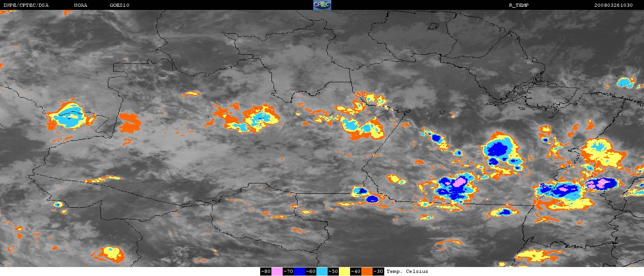The height and width of the screenshot is (276, 644).
Task: Click the -30 legend value
Action: tap(378, 271)
